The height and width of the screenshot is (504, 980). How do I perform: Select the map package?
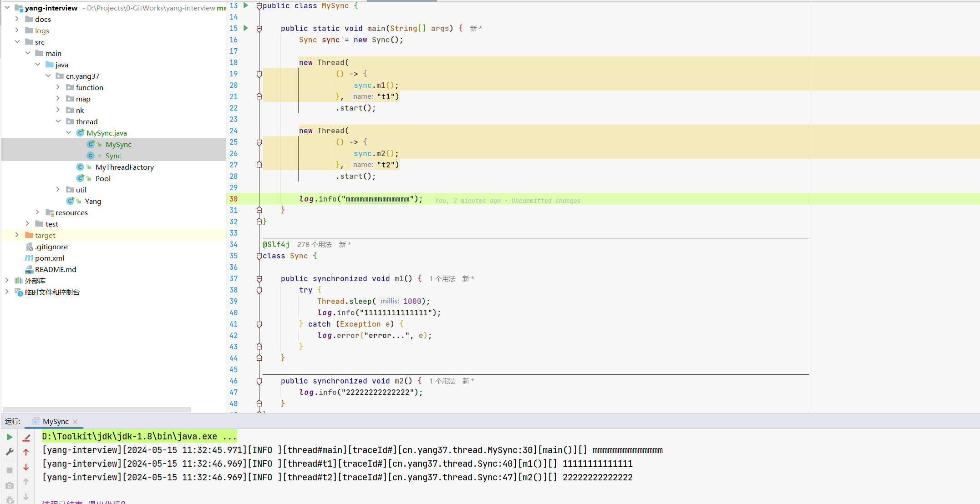point(83,99)
